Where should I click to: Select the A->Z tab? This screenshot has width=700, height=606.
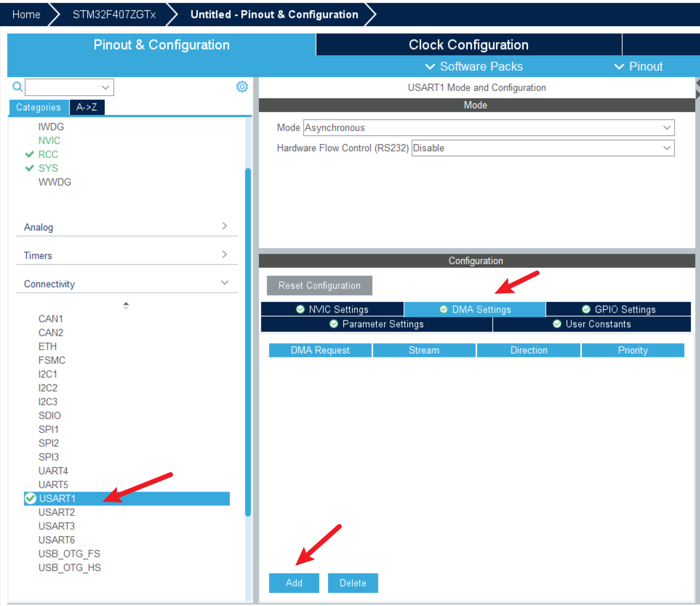[x=87, y=107]
